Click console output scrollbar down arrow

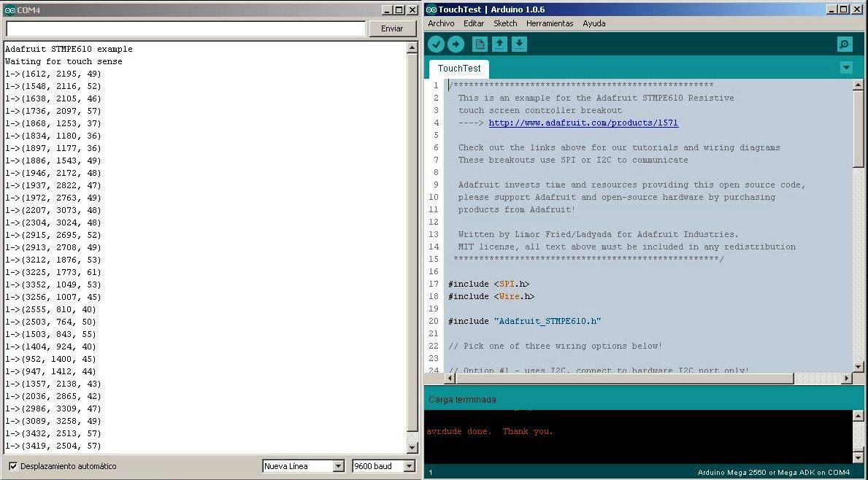[x=858, y=458]
